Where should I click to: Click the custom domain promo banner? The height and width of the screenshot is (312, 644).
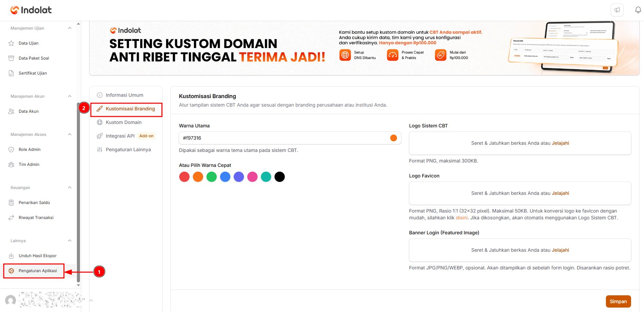(364, 48)
